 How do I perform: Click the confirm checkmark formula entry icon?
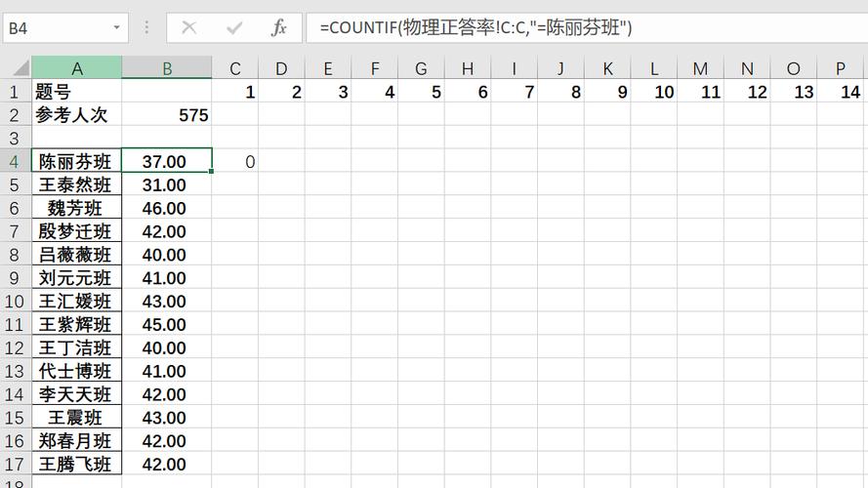click(234, 27)
